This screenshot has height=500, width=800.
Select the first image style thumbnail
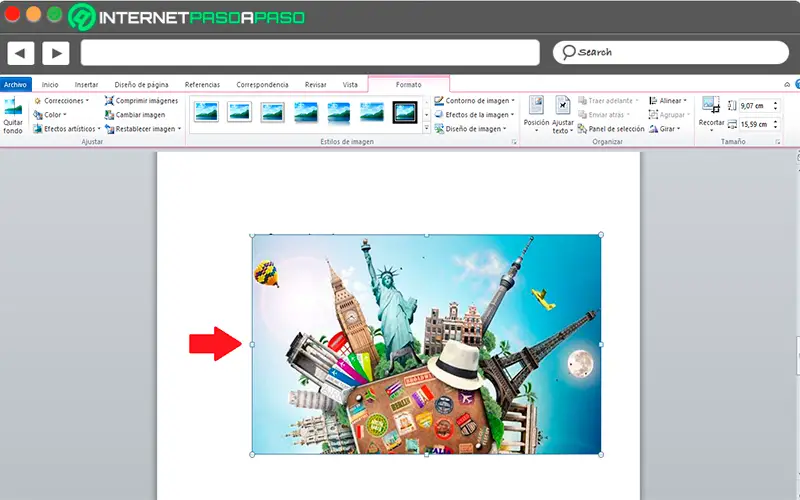(206, 112)
